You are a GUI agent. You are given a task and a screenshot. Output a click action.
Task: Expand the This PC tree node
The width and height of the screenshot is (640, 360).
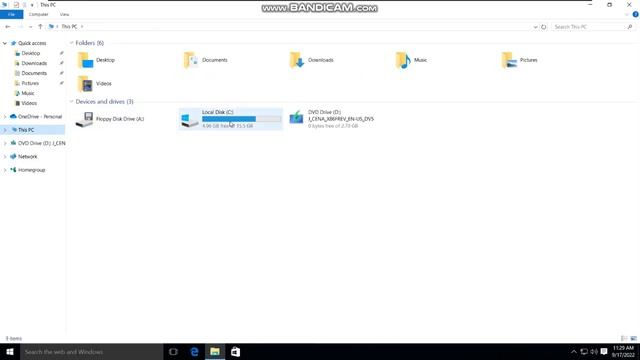pos(5,130)
